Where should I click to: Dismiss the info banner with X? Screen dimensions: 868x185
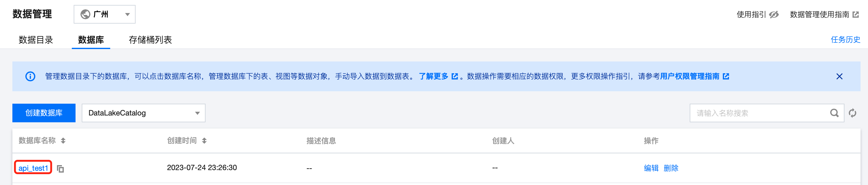click(839, 76)
